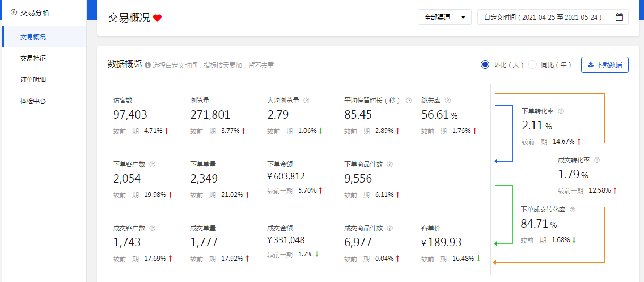The image size is (644, 282).
Task: Click the 成交单量 value 1,777
Action: click(204, 242)
